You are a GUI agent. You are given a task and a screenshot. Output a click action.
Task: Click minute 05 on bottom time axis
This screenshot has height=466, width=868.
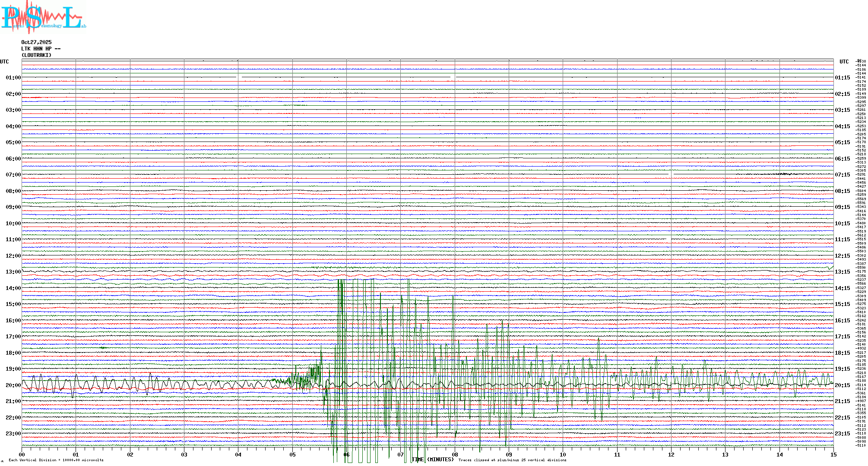[x=292, y=455]
